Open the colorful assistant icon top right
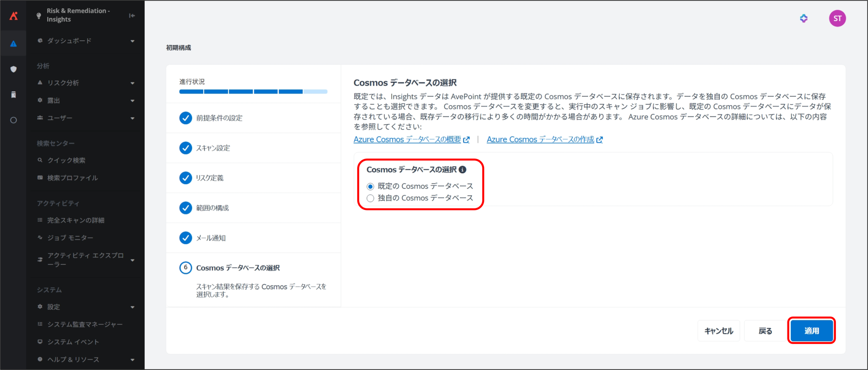The image size is (868, 370). pos(803,18)
